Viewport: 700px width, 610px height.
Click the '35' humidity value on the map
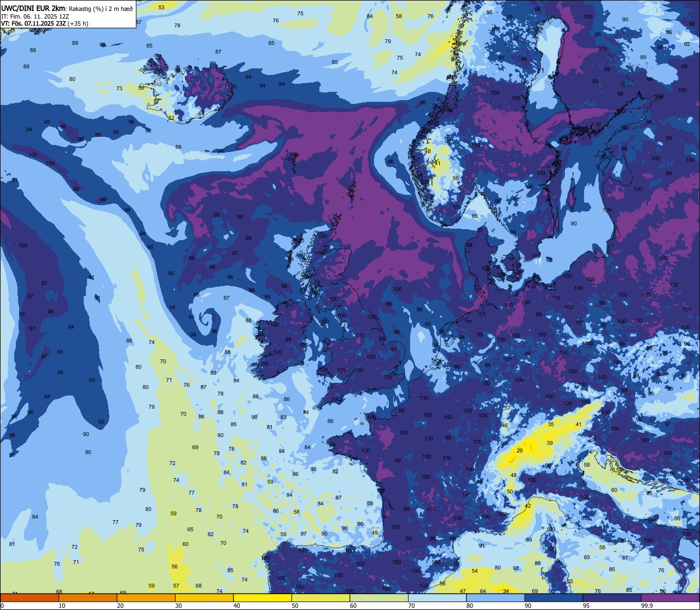click(x=551, y=425)
